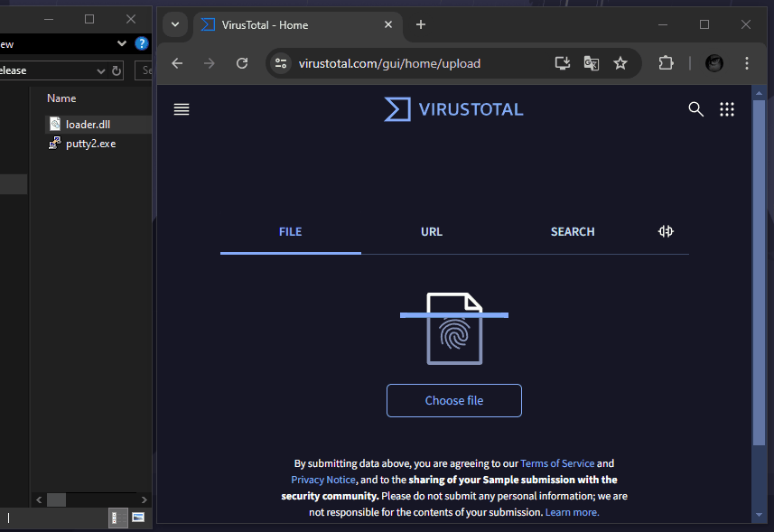Screen dimensions: 774x532
Task: Open address bar history dropdown in Explorer
Action: [x=100, y=70]
